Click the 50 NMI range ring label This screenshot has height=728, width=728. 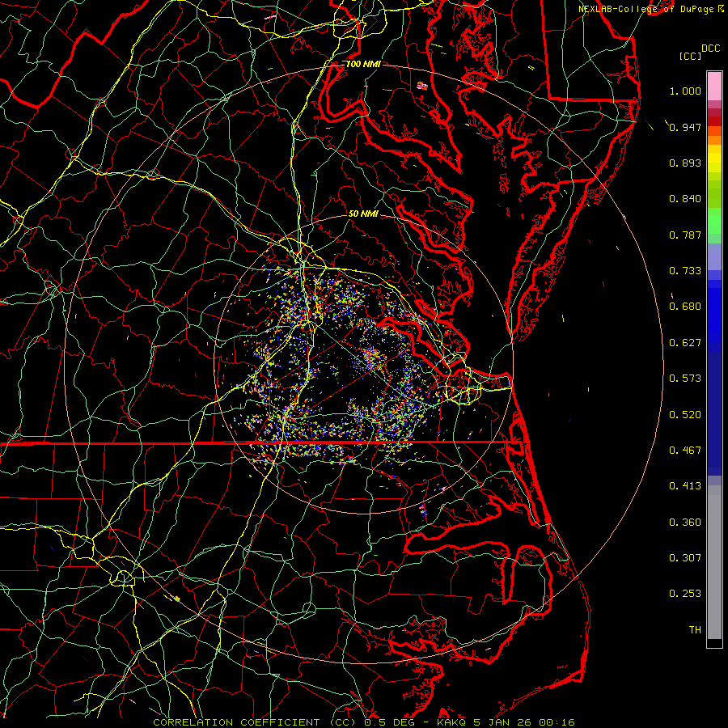(363, 214)
